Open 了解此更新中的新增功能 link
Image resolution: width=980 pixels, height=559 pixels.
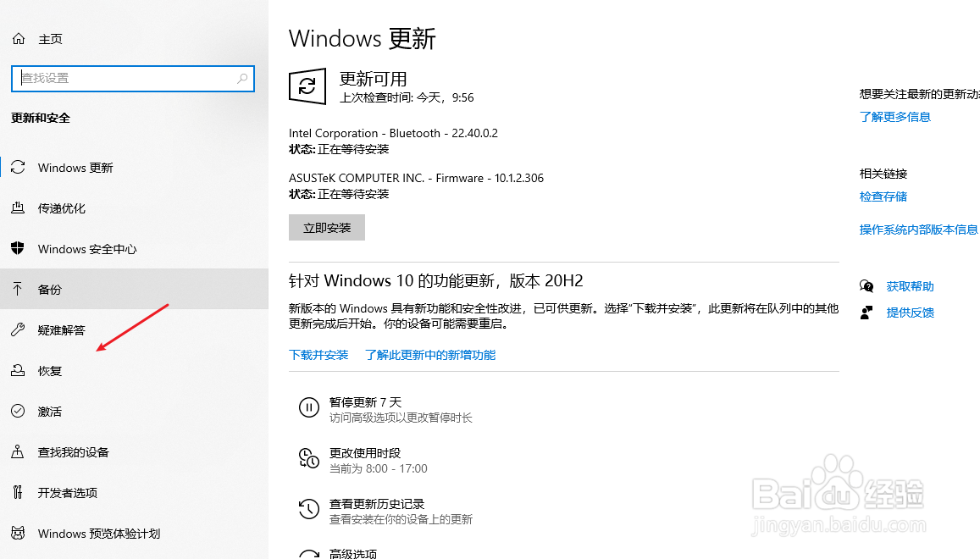pos(430,355)
